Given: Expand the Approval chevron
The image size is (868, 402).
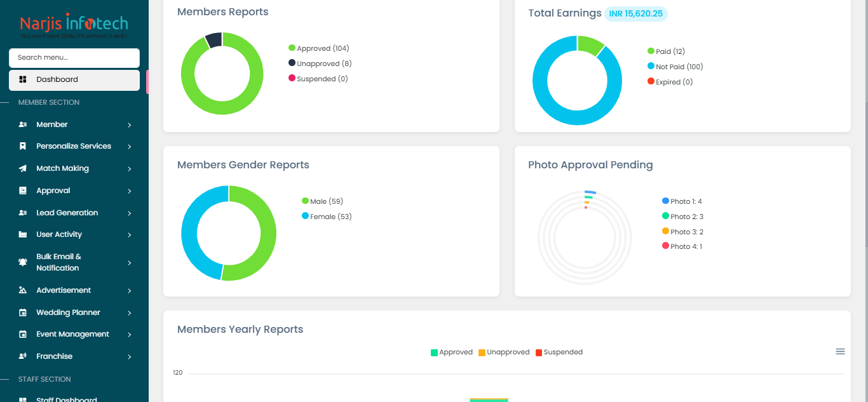Looking at the screenshot, I should (x=130, y=191).
